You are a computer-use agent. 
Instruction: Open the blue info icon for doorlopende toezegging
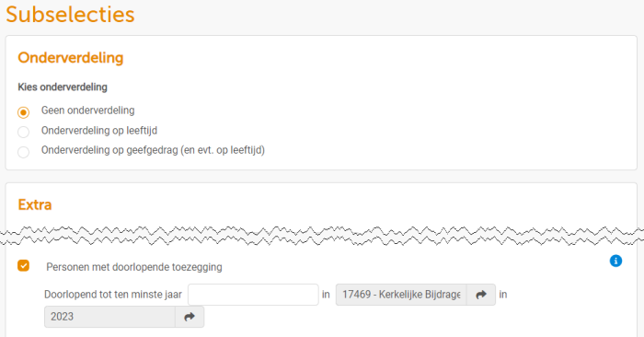(615, 261)
